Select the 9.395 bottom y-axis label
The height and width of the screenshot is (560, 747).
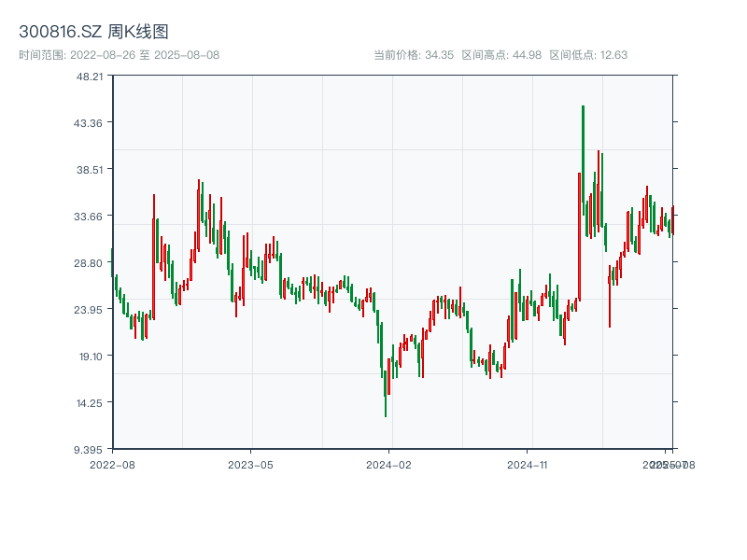click(x=91, y=450)
